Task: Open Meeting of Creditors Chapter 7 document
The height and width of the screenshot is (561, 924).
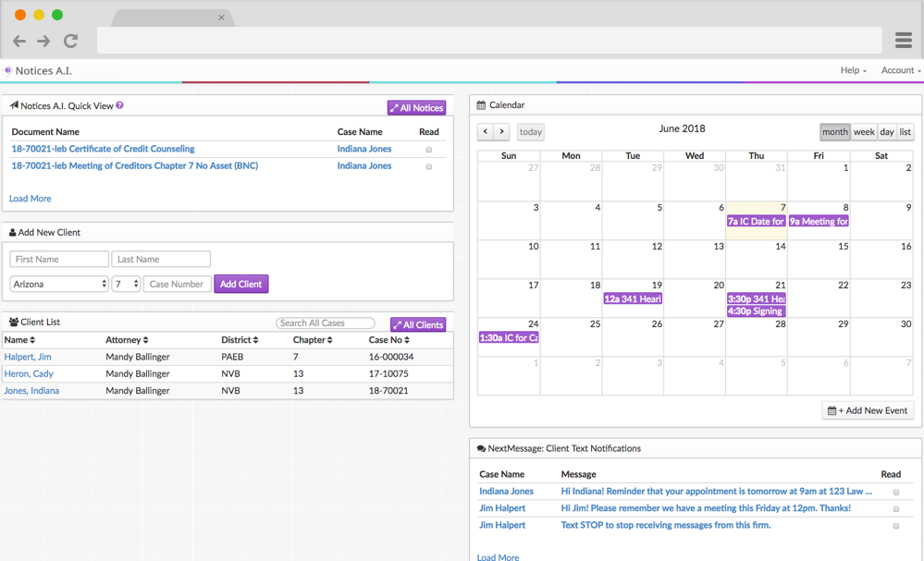Action: pos(134,166)
